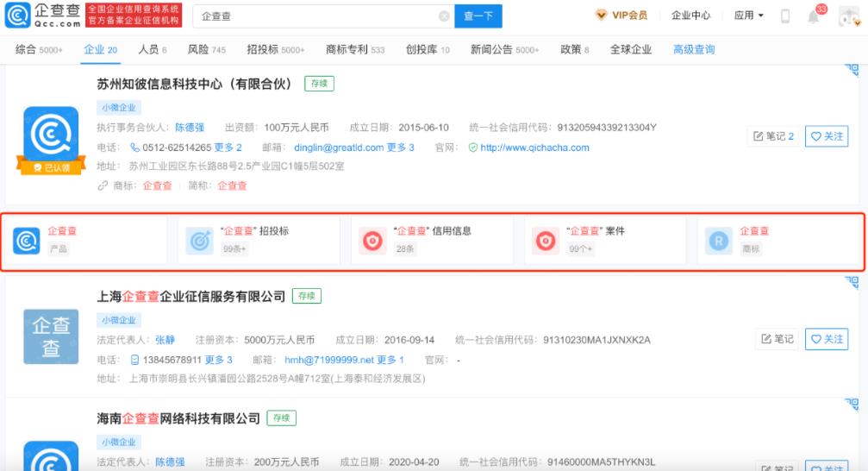Open the 高级查询 advanced search link
Screen dimensions: 868x471
pos(694,49)
